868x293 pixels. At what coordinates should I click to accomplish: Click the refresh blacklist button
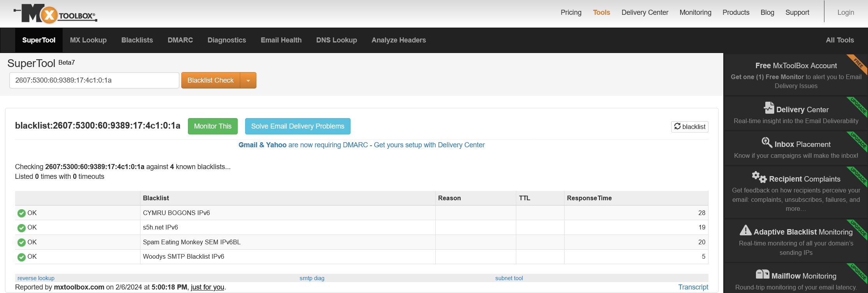(x=689, y=127)
